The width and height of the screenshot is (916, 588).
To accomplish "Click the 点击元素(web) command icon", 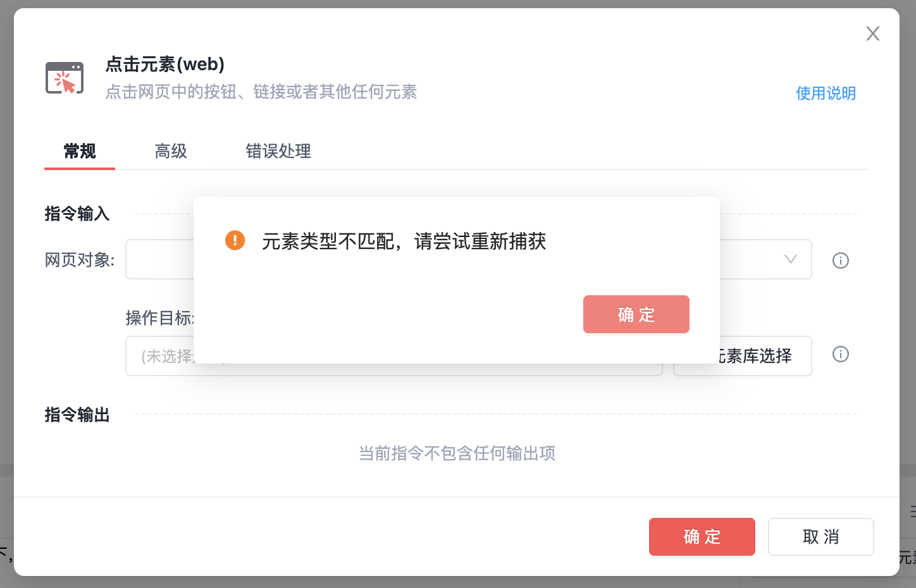I will coord(65,78).
